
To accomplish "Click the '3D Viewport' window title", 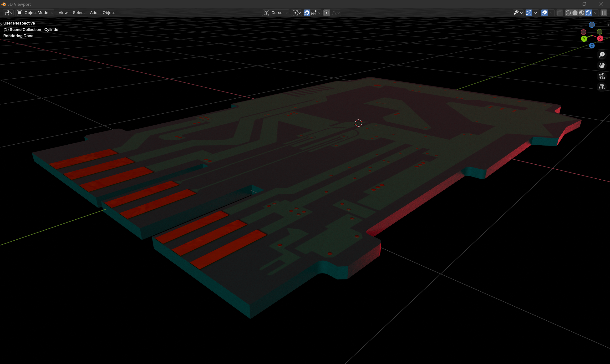I will (19, 4).
